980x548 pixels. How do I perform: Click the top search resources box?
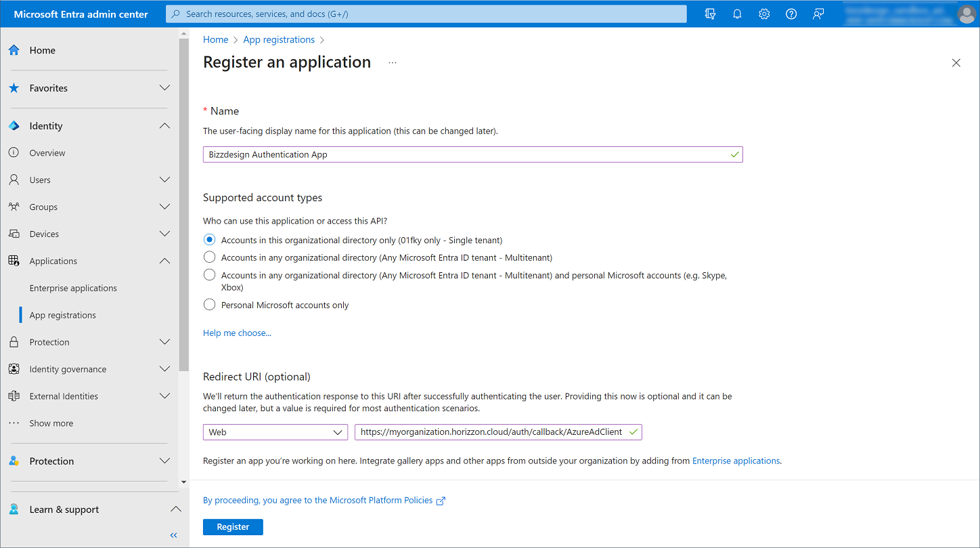click(x=426, y=14)
